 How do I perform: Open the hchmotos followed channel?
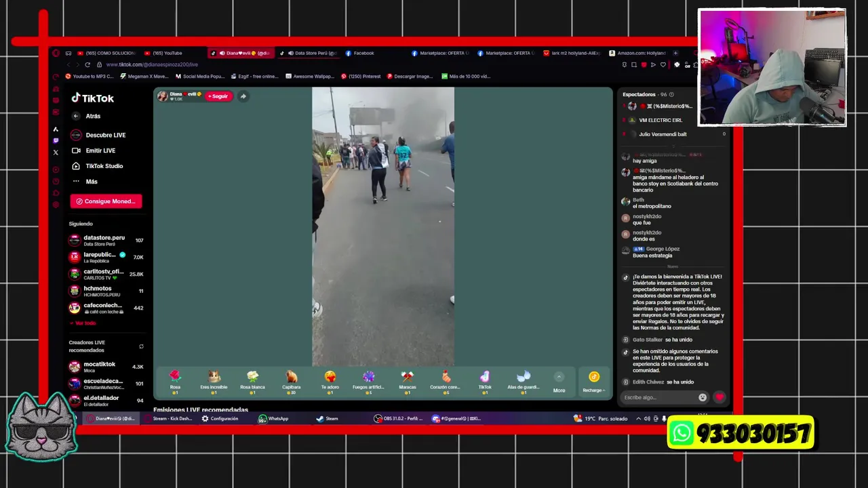[x=106, y=291]
